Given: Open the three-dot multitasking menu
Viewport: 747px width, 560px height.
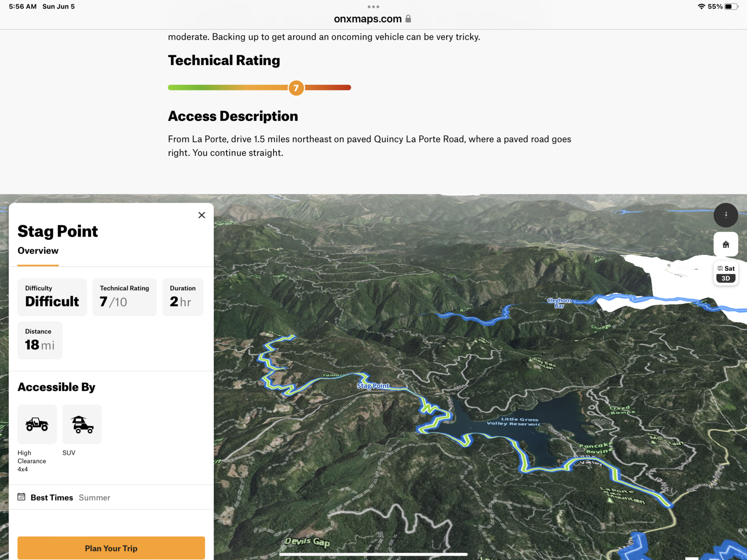Looking at the screenshot, I should (373, 7).
